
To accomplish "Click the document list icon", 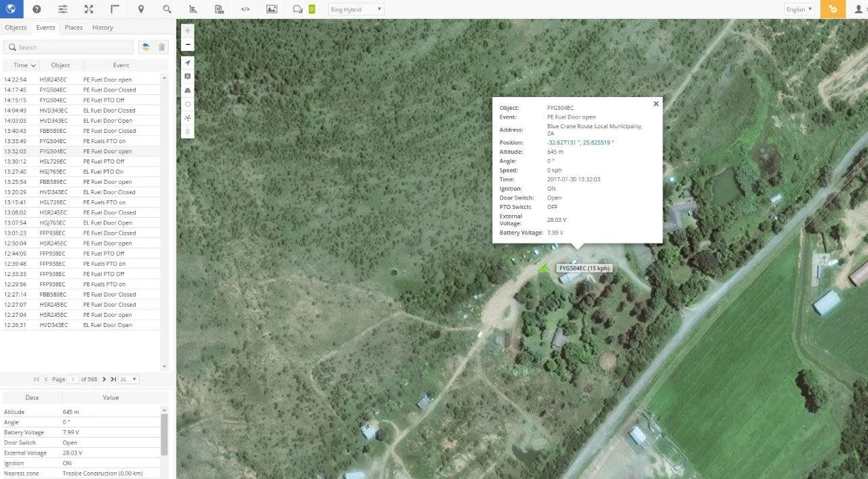I will tap(219, 9).
